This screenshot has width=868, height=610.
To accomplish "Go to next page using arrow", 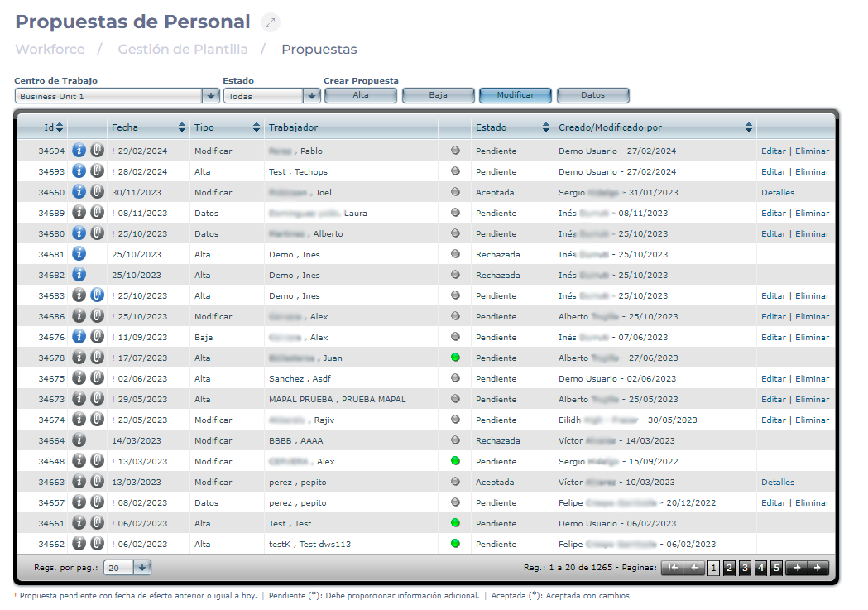I will [798, 568].
